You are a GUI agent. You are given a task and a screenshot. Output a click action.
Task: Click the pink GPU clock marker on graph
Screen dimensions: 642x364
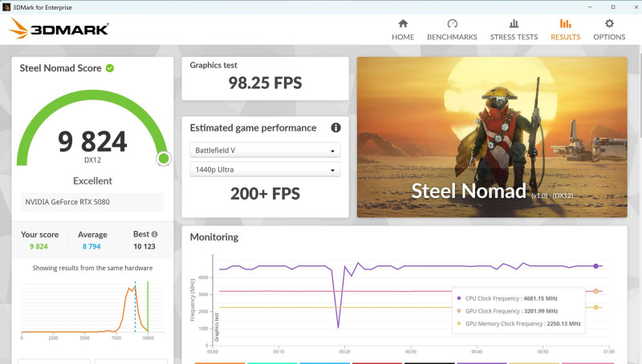coord(595,291)
